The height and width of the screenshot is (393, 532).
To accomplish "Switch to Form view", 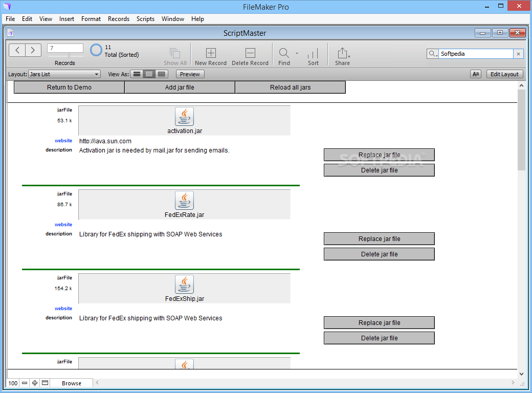I will (137, 74).
